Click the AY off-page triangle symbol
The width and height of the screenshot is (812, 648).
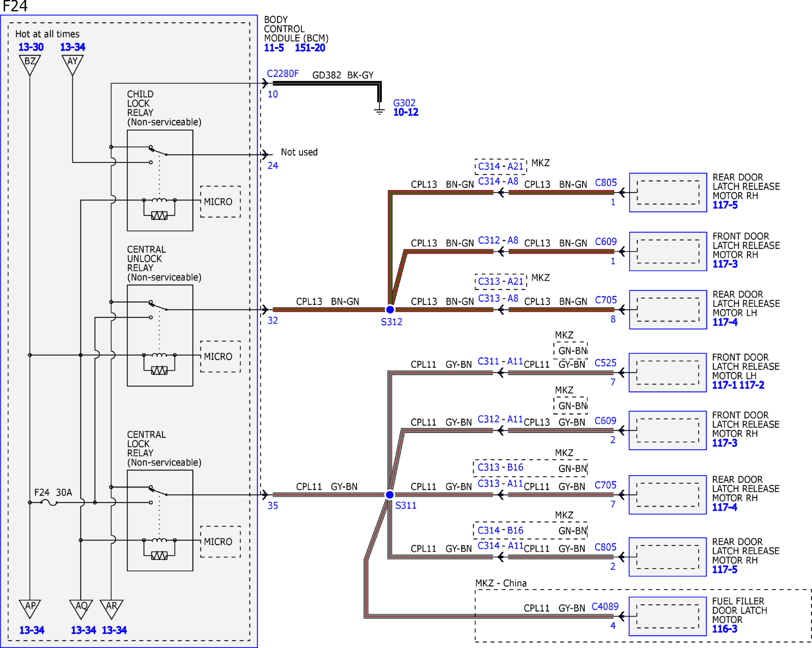(72, 64)
